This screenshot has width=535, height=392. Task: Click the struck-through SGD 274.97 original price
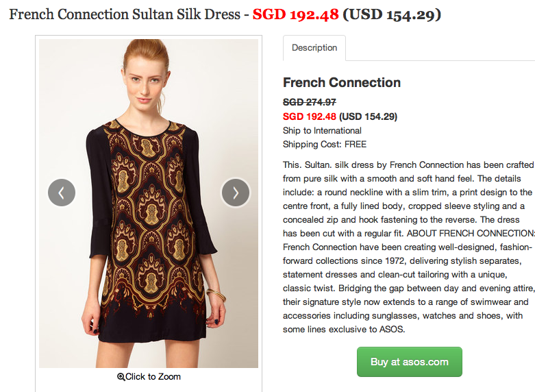310,102
